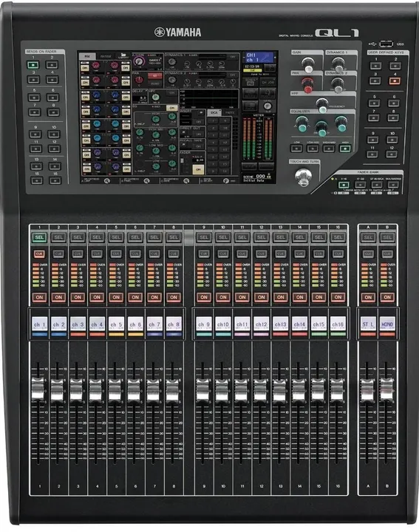Viewport: 419px width, 532px height.
Task: Click the MONO master fader B cap
Action: (x=386, y=389)
